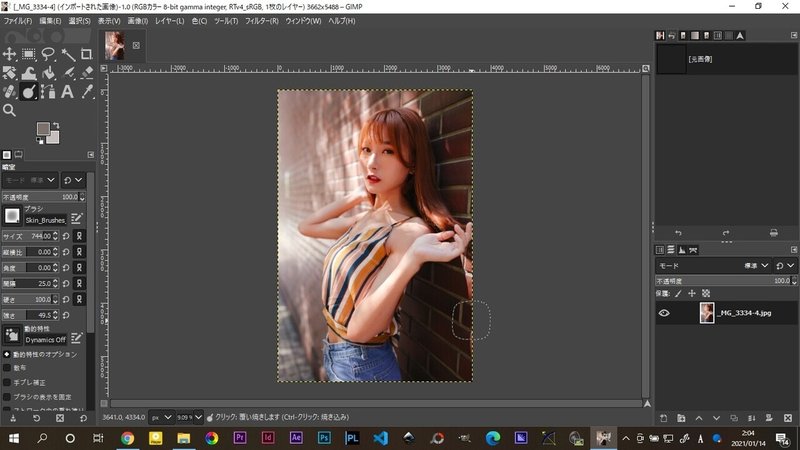Open the layer mode dropdown

point(713,266)
